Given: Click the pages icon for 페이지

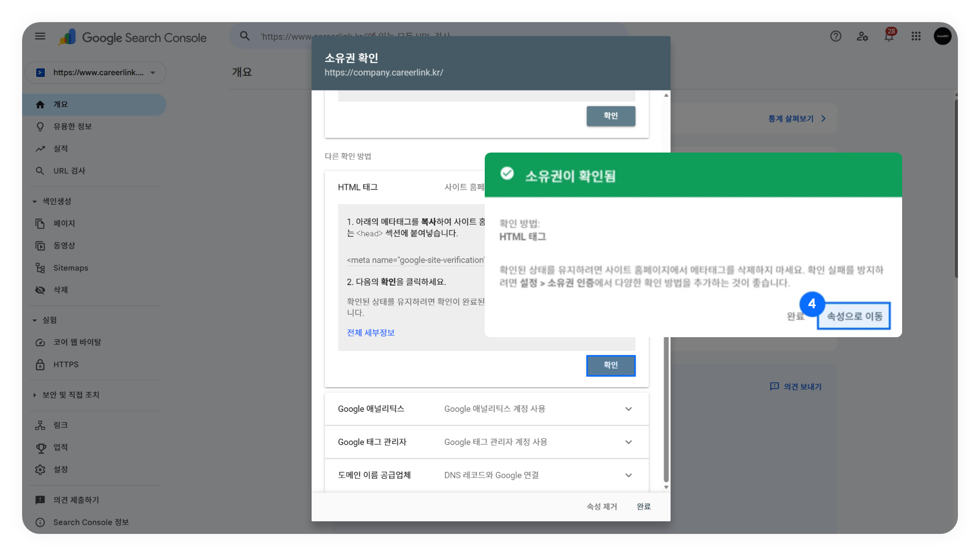Looking at the screenshot, I should (x=40, y=224).
